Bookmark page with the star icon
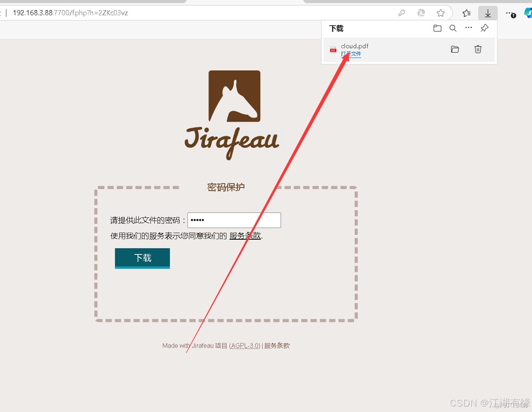This screenshot has width=532, height=412. [x=440, y=13]
